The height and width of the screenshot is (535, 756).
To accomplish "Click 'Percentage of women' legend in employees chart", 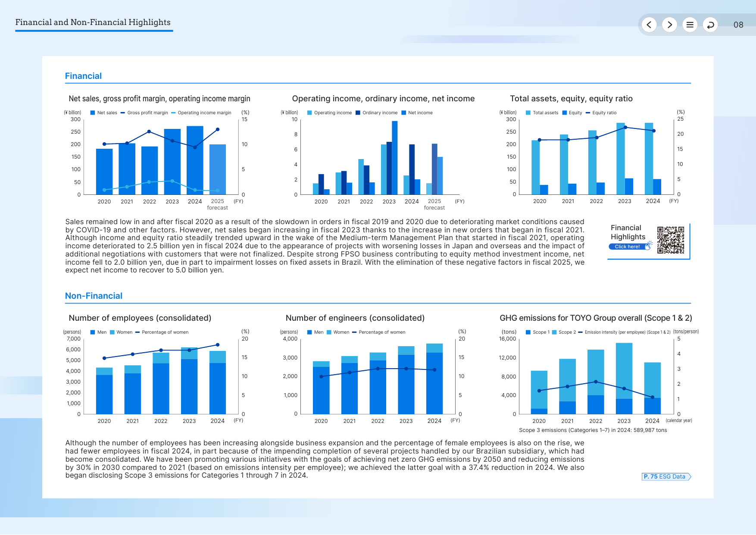I will point(165,332).
